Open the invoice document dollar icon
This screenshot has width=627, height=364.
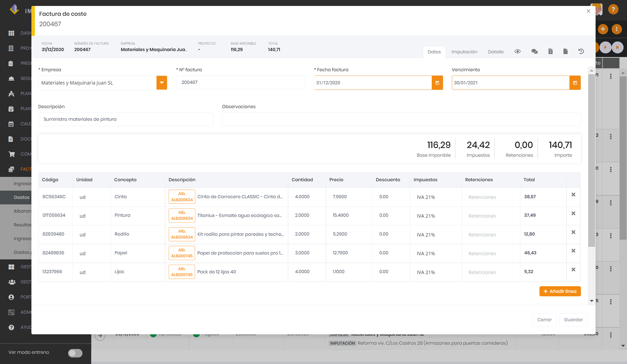(550, 51)
